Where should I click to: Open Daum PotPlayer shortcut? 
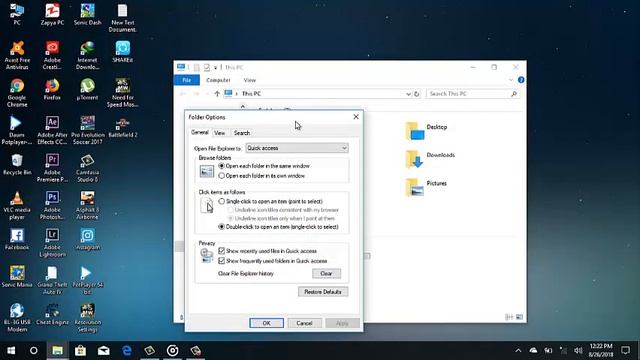tap(16, 131)
